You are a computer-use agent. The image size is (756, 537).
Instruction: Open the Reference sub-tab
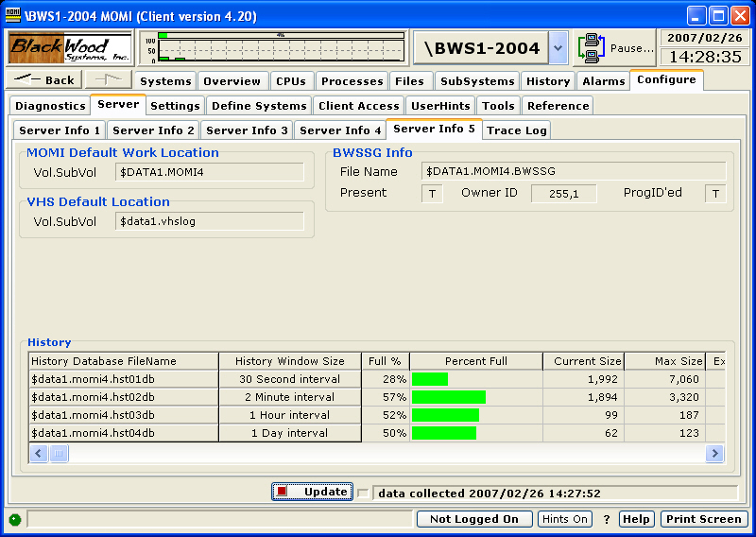point(558,106)
